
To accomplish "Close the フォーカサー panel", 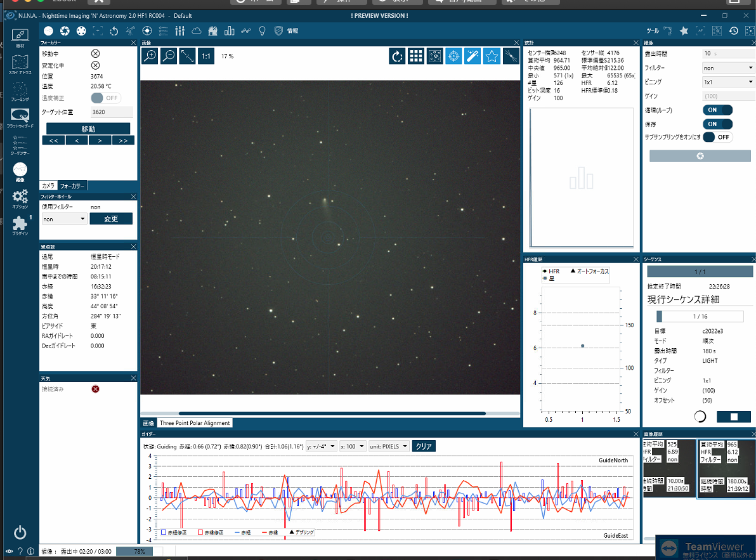I will click(x=134, y=43).
